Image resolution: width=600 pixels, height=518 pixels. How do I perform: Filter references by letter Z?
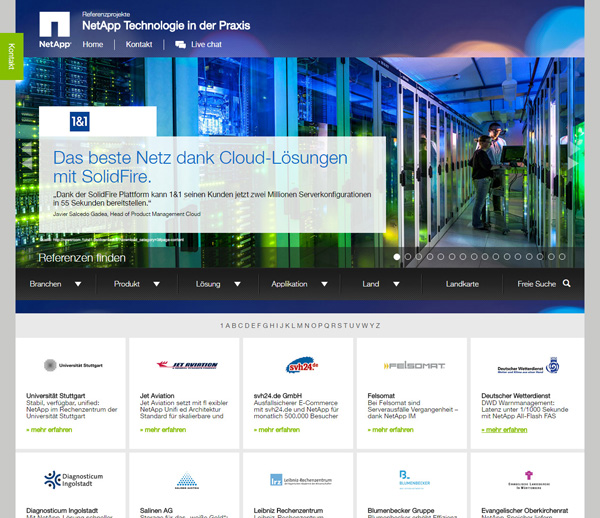[x=378, y=326]
